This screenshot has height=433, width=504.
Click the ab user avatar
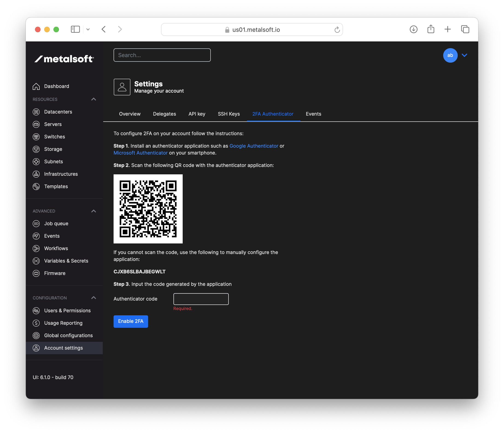pyautogui.click(x=450, y=55)
